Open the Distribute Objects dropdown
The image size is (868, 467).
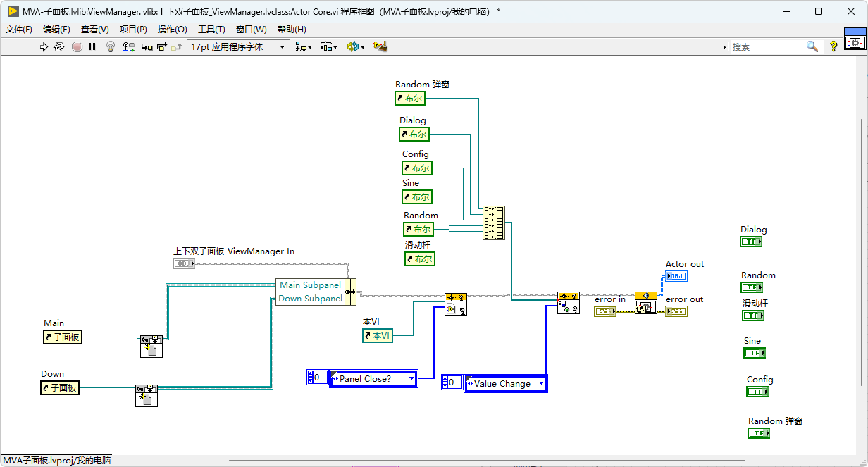coord(329,46)
